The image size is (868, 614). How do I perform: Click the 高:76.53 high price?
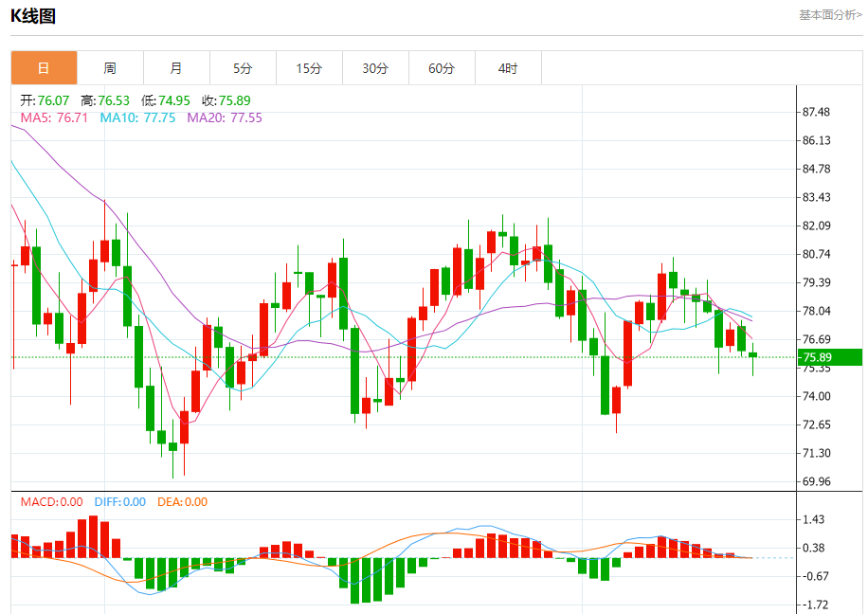(x=105, y=100)
